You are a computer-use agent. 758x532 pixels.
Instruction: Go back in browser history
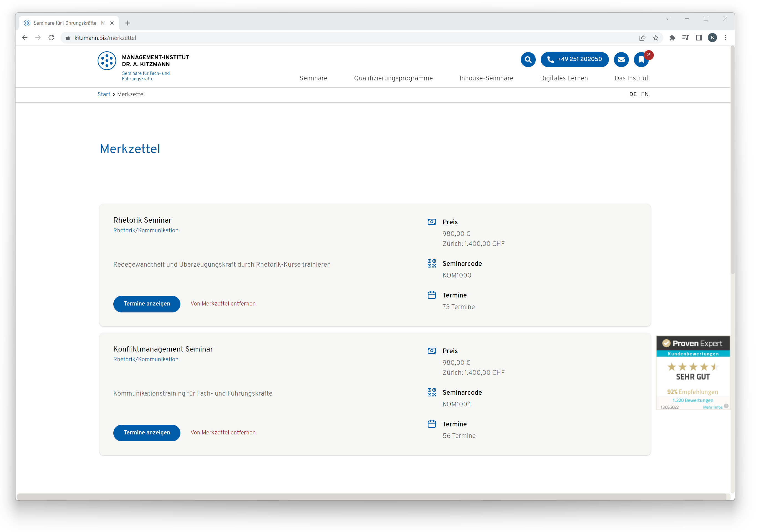[25, 38]
